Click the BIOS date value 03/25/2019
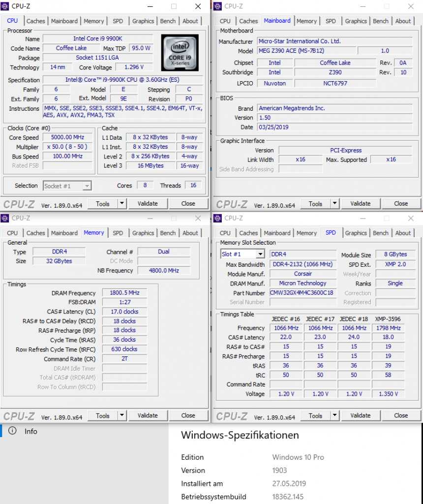The height and width of the screenshot is (504, 423). (334, 127)
